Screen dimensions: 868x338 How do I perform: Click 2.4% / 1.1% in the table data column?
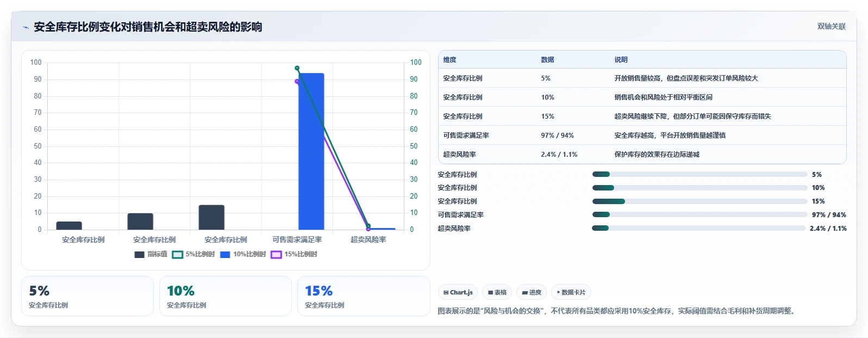pyautogui.click(x=559, y=155)
